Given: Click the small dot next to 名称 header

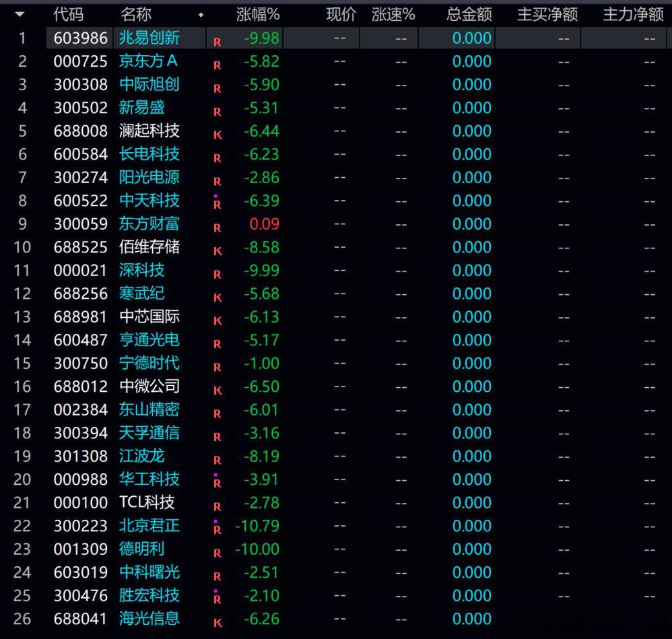Looking at the screenshot, I should click(x=201, y=15).
